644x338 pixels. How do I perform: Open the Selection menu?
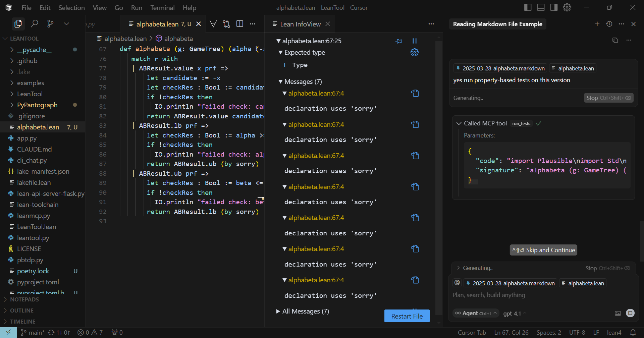(x=71, y=7)
